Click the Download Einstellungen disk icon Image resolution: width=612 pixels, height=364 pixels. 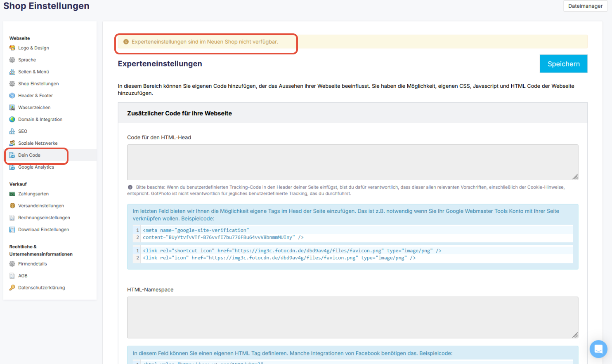point(12,230)
